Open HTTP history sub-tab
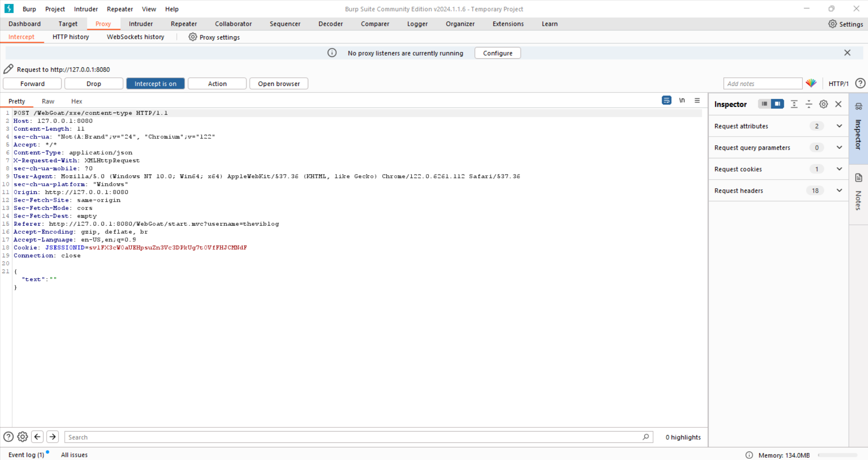 [x=71, y=37]
